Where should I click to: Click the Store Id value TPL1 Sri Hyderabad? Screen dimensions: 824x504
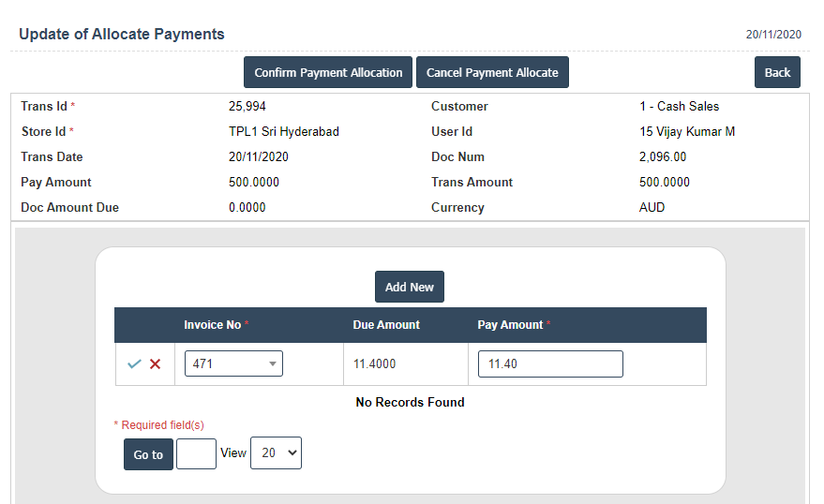coord(284,131)
